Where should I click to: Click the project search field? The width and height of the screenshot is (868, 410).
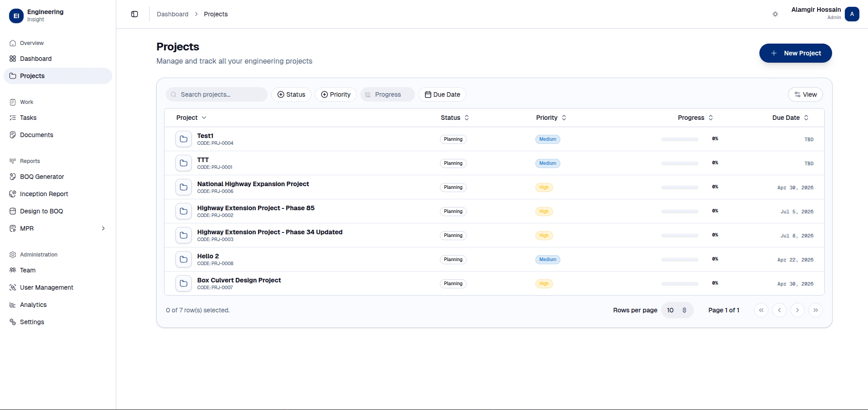click(217, 94)
